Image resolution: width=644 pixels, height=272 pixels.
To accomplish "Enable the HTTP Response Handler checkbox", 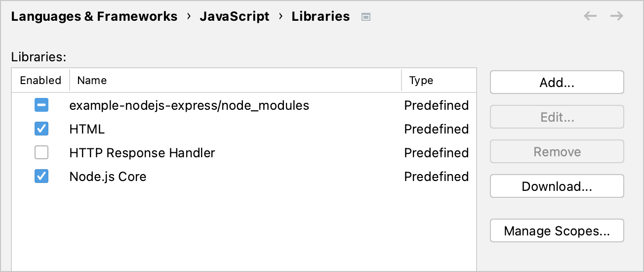I will pos(41,153).
